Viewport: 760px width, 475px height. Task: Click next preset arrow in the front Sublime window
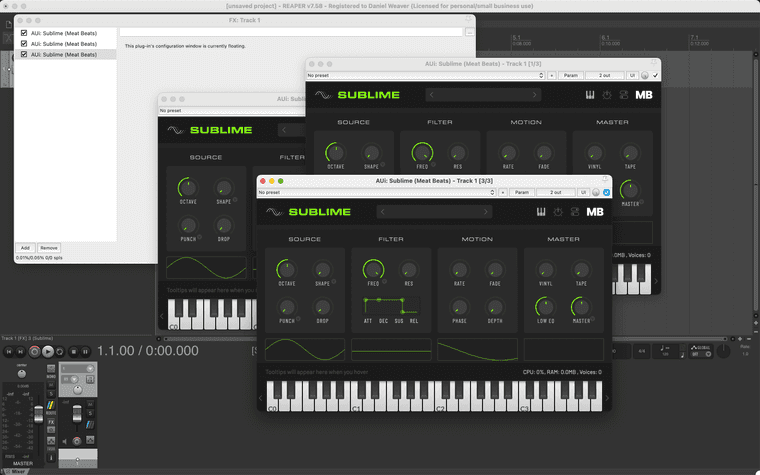[486, 212]
